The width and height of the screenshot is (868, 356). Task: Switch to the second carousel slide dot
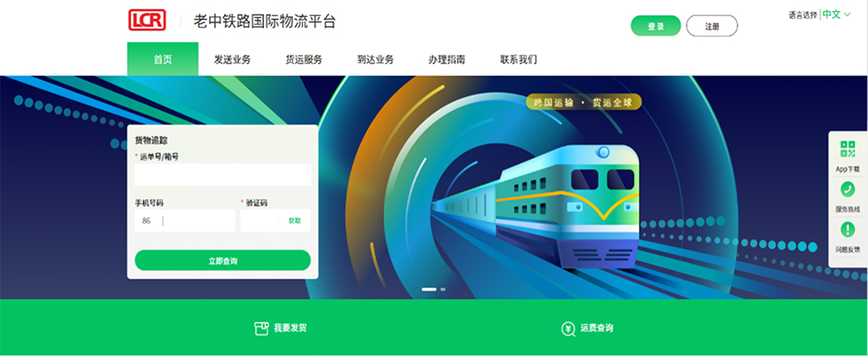[x=443, y=289]
